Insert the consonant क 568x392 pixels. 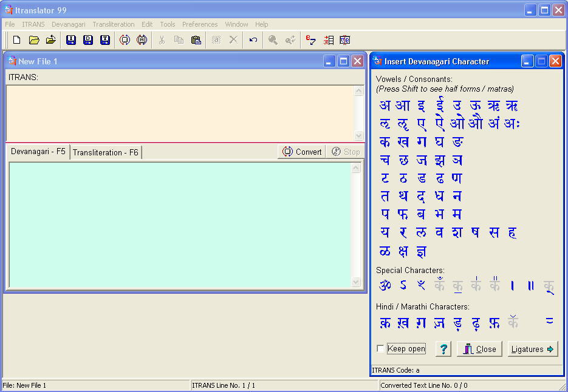(x=385, y=141)
